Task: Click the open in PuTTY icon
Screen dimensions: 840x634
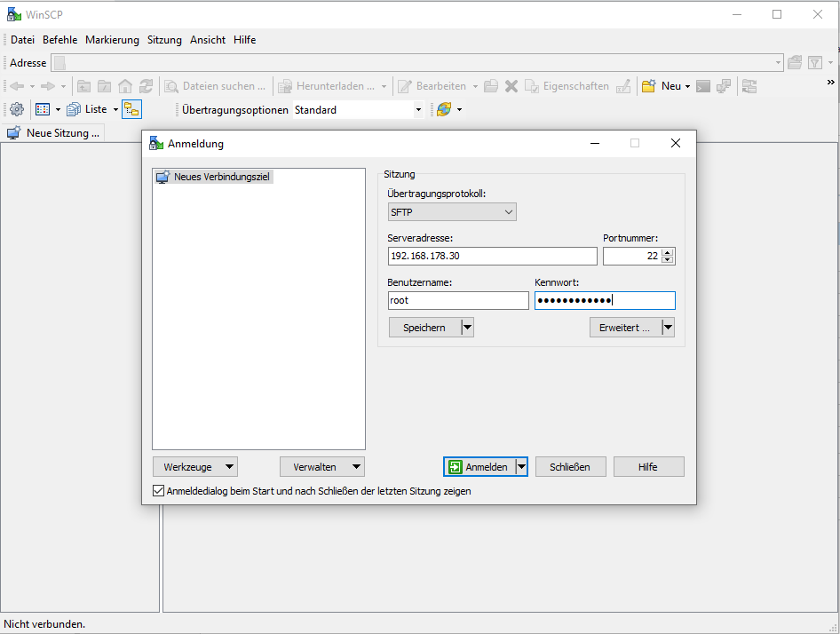Action: [x=723, y=86]
